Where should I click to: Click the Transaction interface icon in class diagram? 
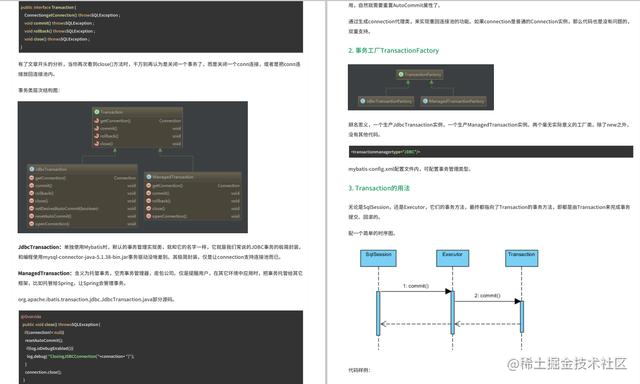coord(97,112)
